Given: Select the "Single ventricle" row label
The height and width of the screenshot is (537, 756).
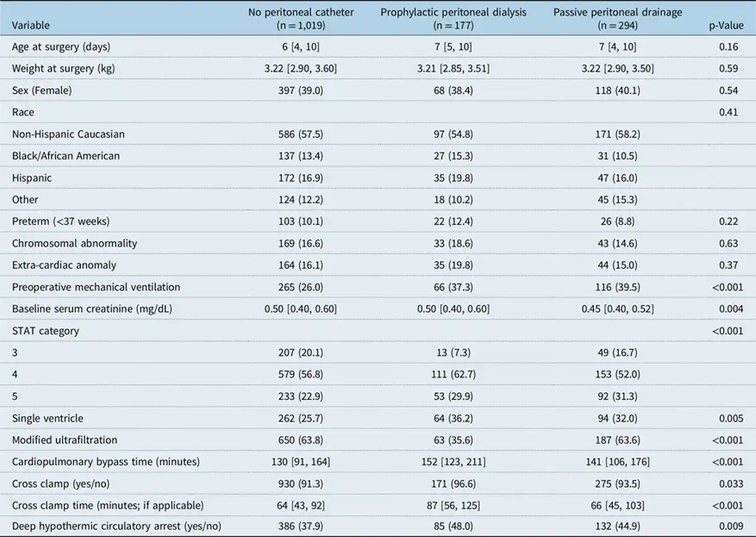Looking at the screenshot, I should [47, 418].
